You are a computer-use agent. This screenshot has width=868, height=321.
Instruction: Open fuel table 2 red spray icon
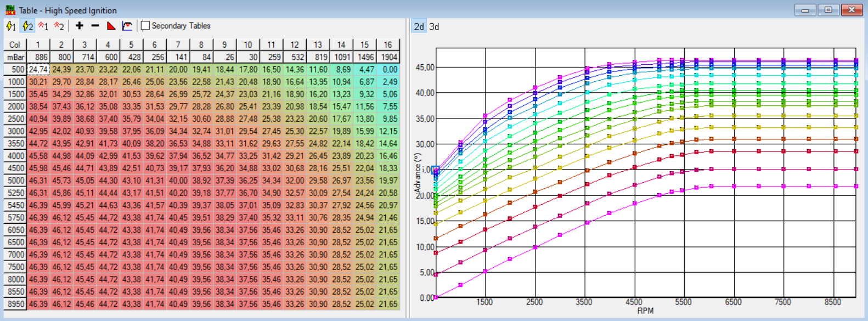tap(59, 26)
